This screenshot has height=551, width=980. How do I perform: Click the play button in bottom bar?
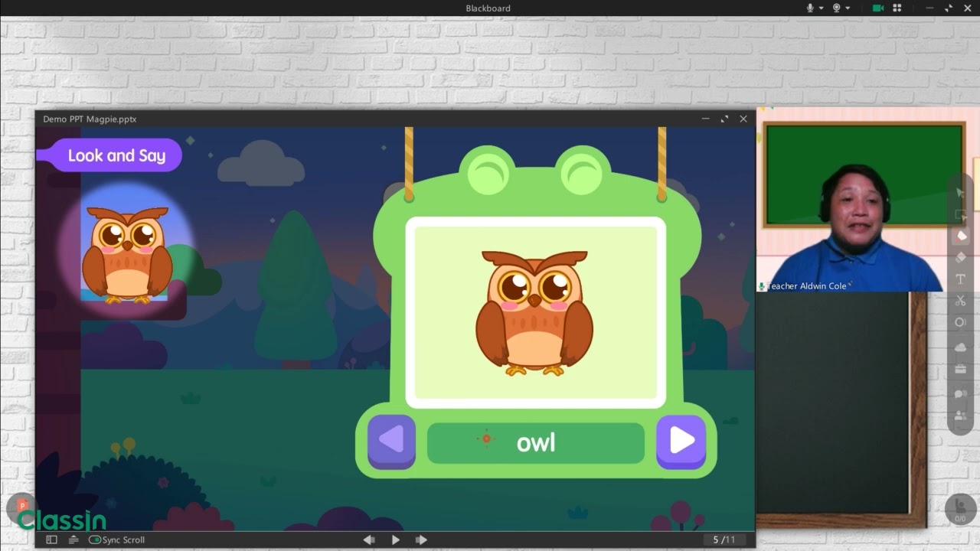(395, 540)
